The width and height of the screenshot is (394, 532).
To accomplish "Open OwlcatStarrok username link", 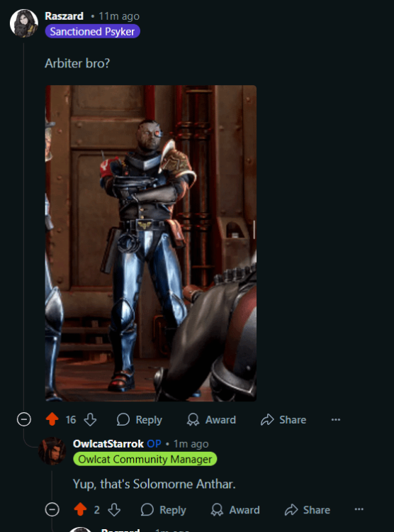I will click(108, 443).
